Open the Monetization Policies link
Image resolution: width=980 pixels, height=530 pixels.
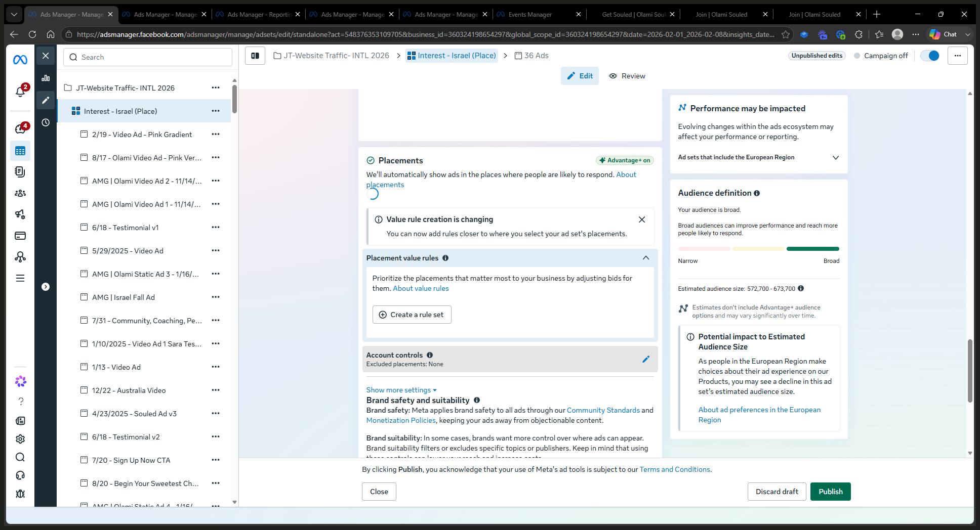point(401,420)
